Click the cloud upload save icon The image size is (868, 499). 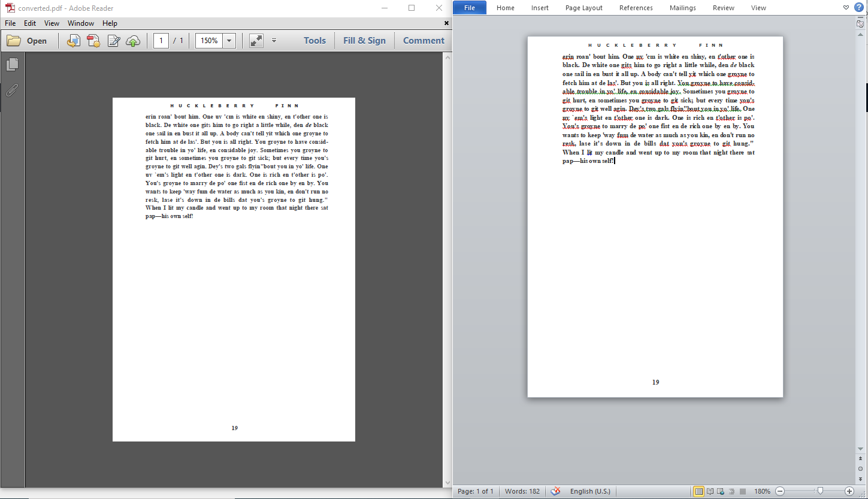(x=133, y=41)
